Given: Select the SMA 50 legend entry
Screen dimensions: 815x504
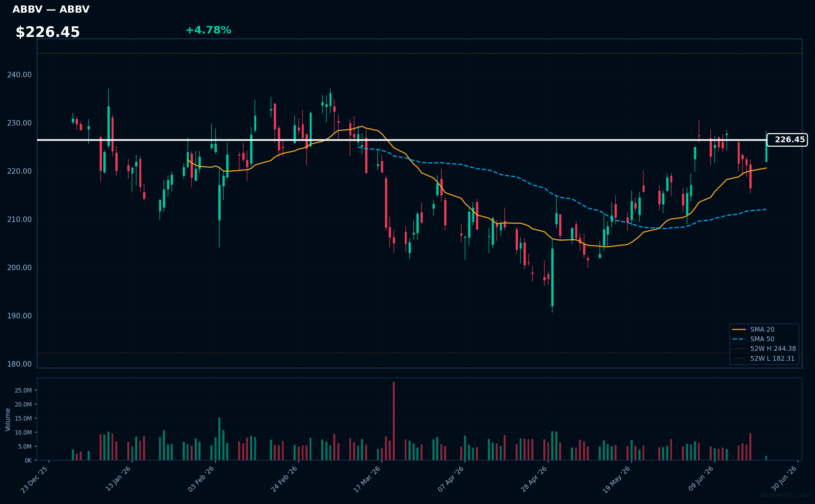Looking at the screenshot, I should coord(762,339).
